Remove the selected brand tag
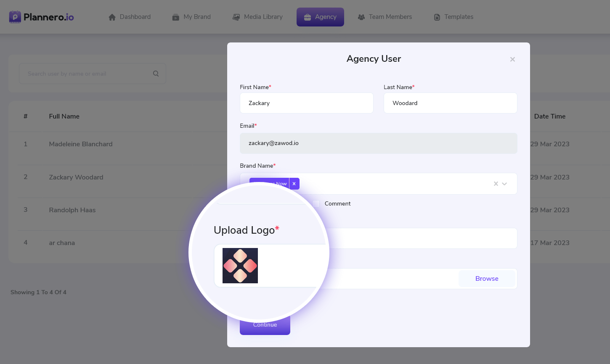This screenshot has height=364, width=610. pyautogui.click(x=294, y=184)
